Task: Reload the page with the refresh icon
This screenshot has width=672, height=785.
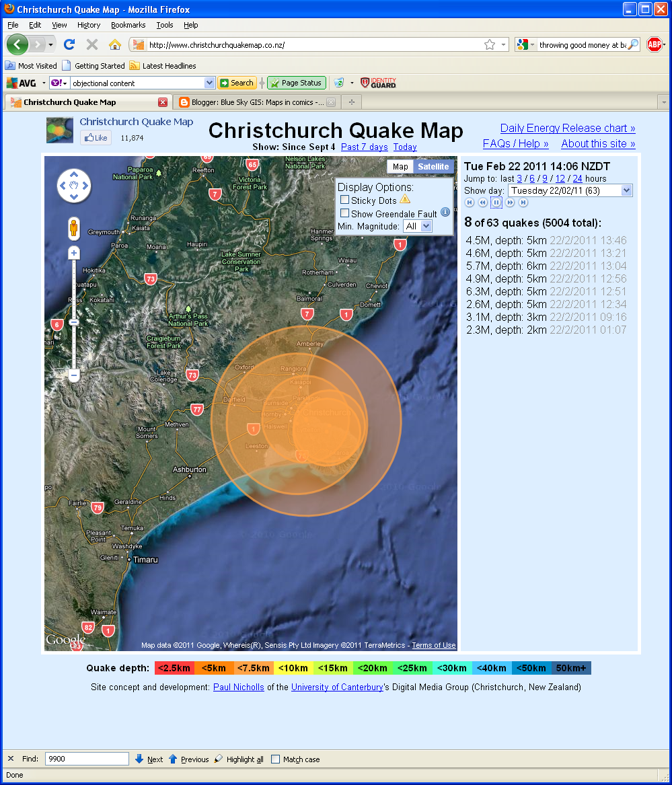Action: click(69, 44)
